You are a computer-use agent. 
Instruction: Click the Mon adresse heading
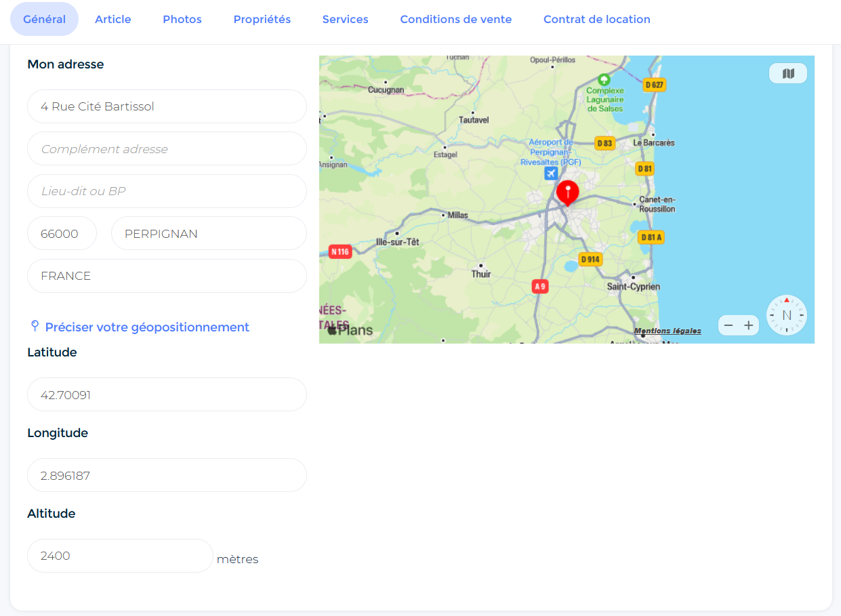[x=66, y=64]
